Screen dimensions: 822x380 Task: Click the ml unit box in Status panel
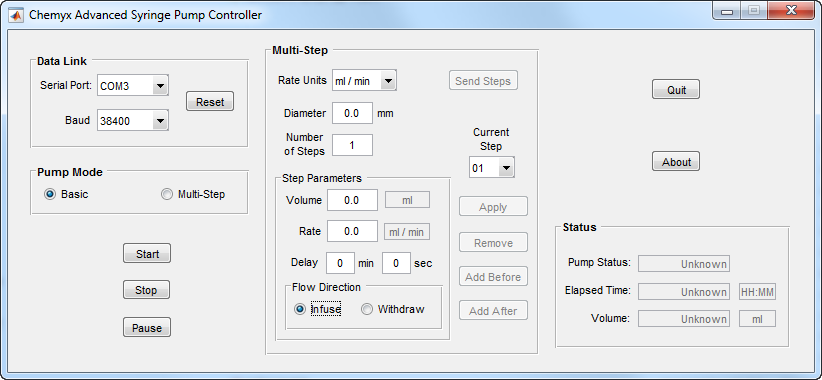click(758, 319)
